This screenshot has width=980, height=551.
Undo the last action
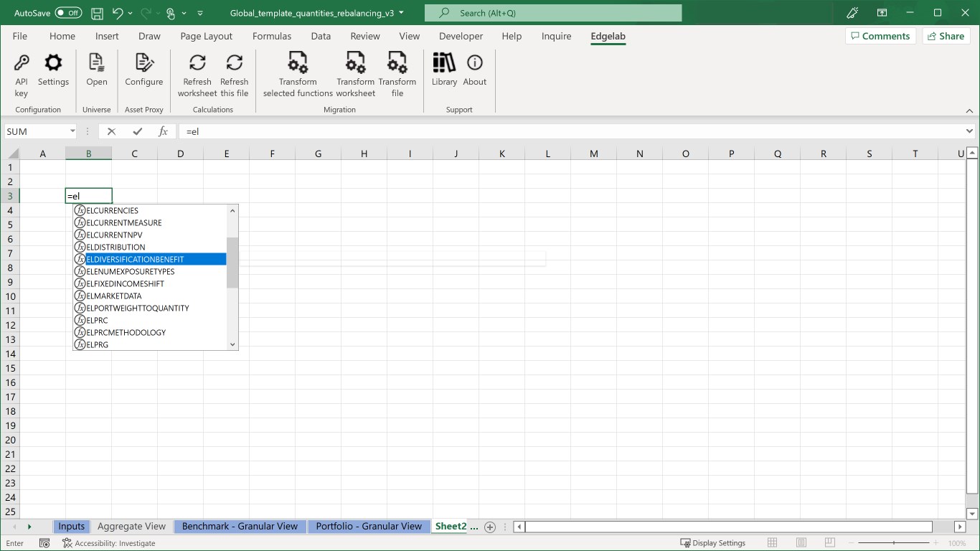tap(118, 13)
